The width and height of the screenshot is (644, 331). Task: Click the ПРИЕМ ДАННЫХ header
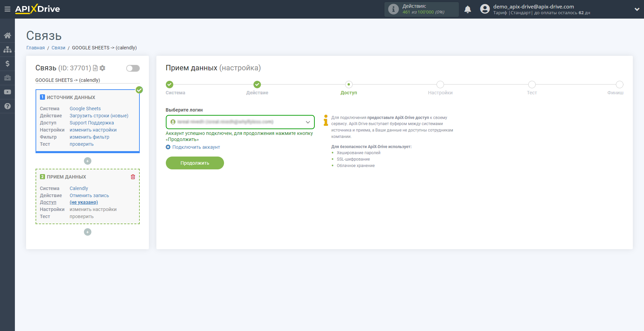[x=66, y=177]
